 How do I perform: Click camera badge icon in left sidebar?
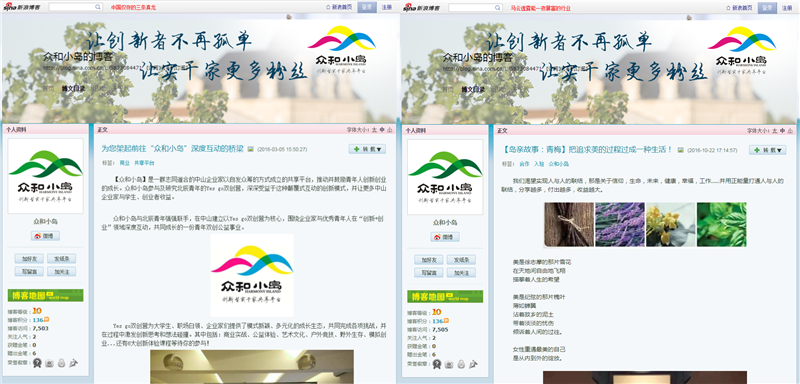coord(49,364)
